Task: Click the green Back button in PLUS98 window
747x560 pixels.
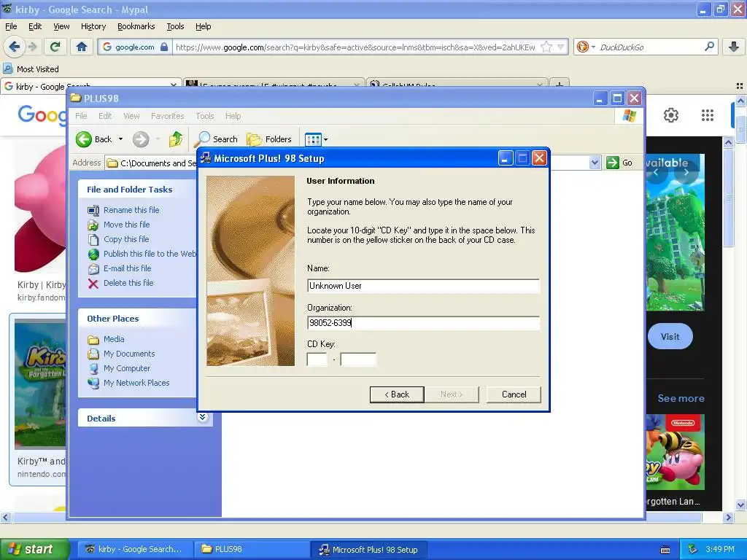Action: [94, 139]
